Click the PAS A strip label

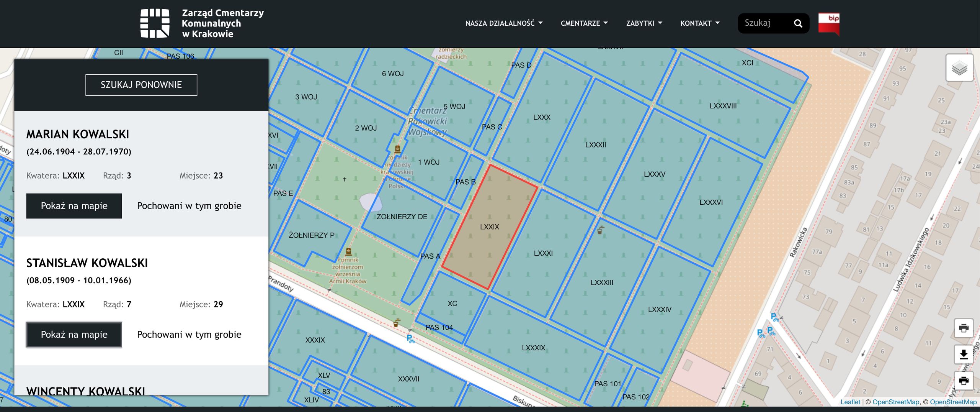click(x=430, y=256)
